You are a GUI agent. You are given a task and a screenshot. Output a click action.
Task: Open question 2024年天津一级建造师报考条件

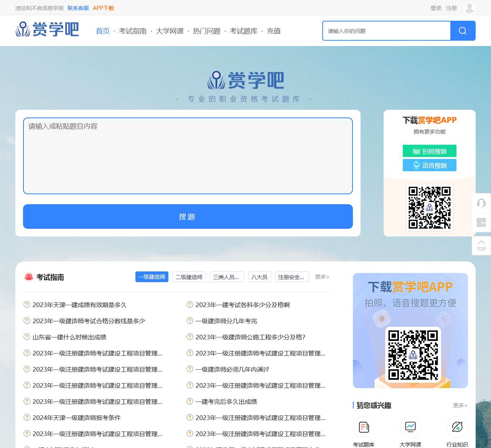click(x=77, y=418)
